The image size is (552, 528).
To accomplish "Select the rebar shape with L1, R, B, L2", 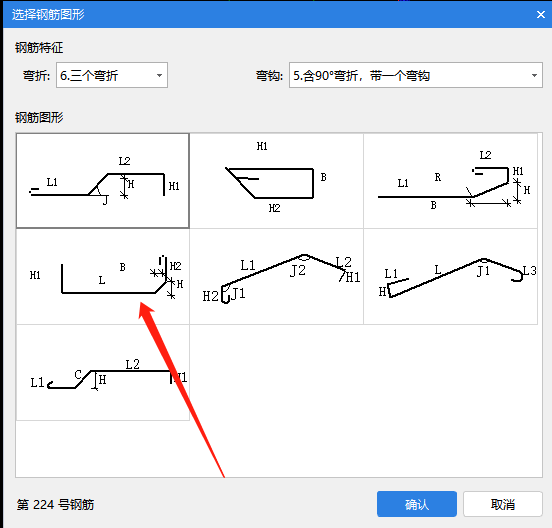I will click(x=450, y=181).
